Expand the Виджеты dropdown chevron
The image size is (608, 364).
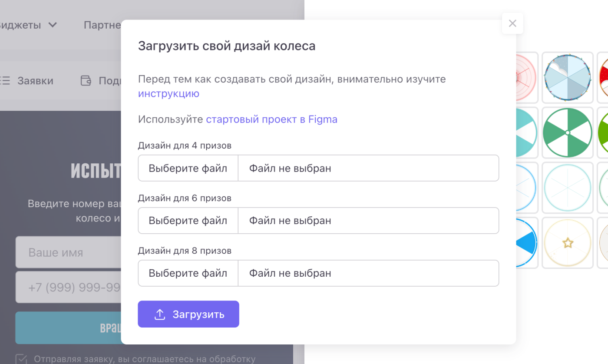click(53, 25)
